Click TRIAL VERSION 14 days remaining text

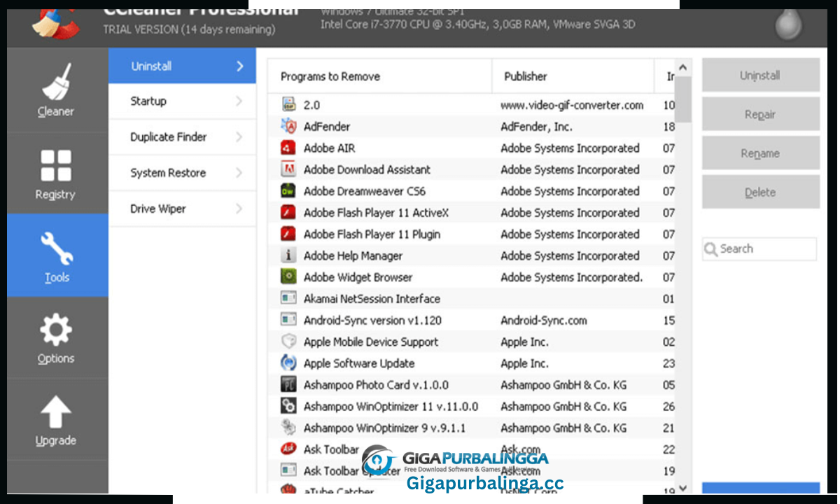pos(189,29)
